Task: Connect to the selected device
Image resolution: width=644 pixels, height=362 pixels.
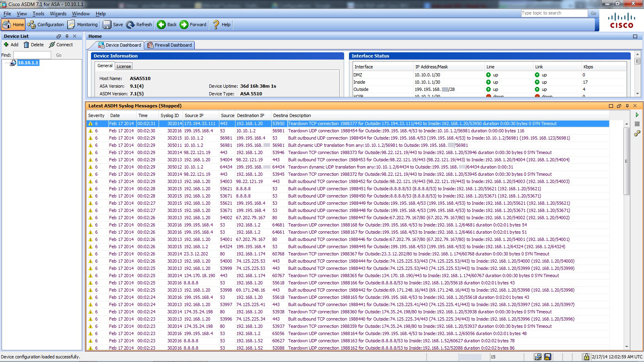Action: pyautogui.click(x=61, y=45)
